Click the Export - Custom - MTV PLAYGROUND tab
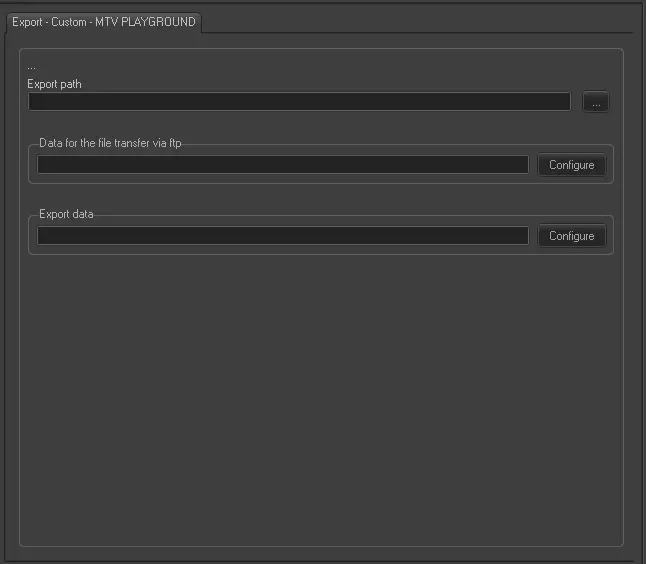Viewport: 646px width, 564px height. (104, 21)
